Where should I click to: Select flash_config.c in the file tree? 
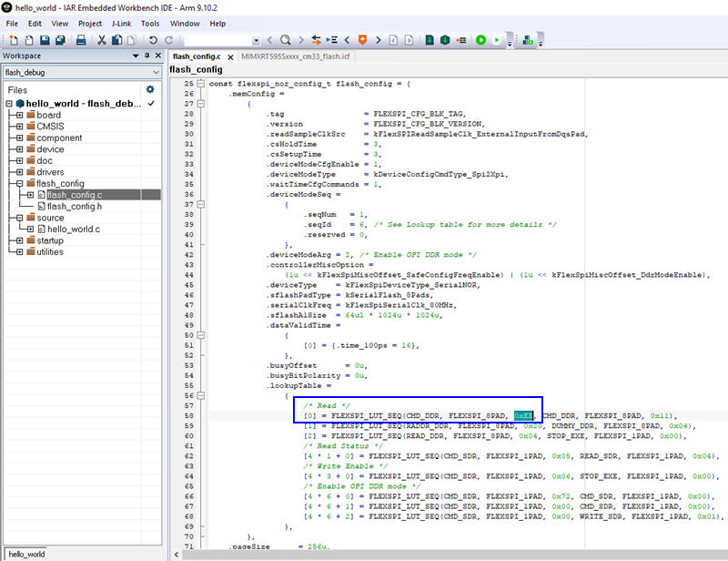(75, 195)
